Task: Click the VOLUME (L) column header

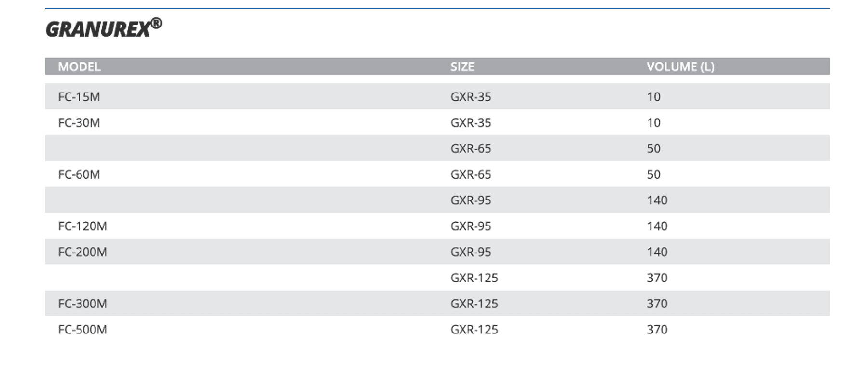Action: tap(680, 67)
